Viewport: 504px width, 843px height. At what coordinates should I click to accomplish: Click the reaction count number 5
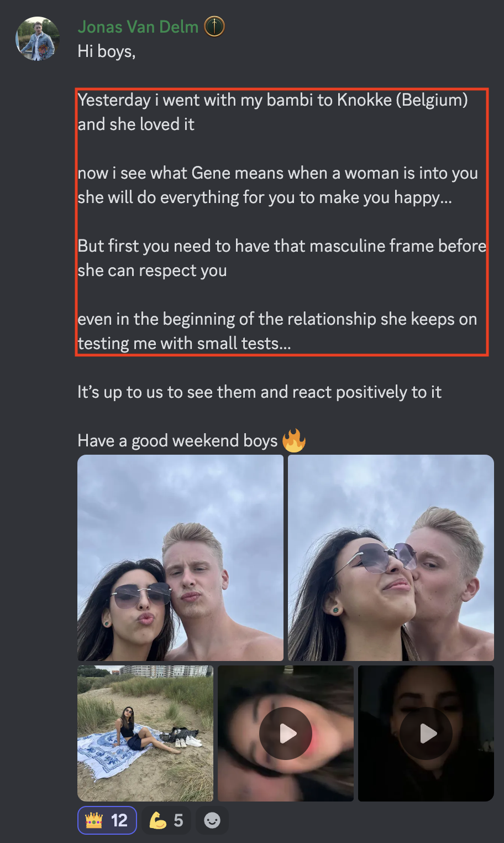[x=179, y=820]
